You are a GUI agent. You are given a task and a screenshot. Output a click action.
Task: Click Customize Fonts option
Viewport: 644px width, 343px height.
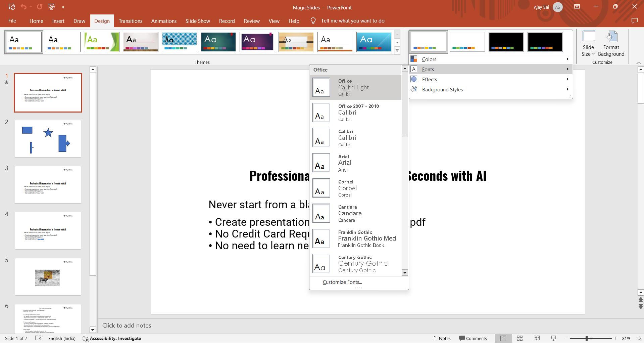[x=342, y=282]
